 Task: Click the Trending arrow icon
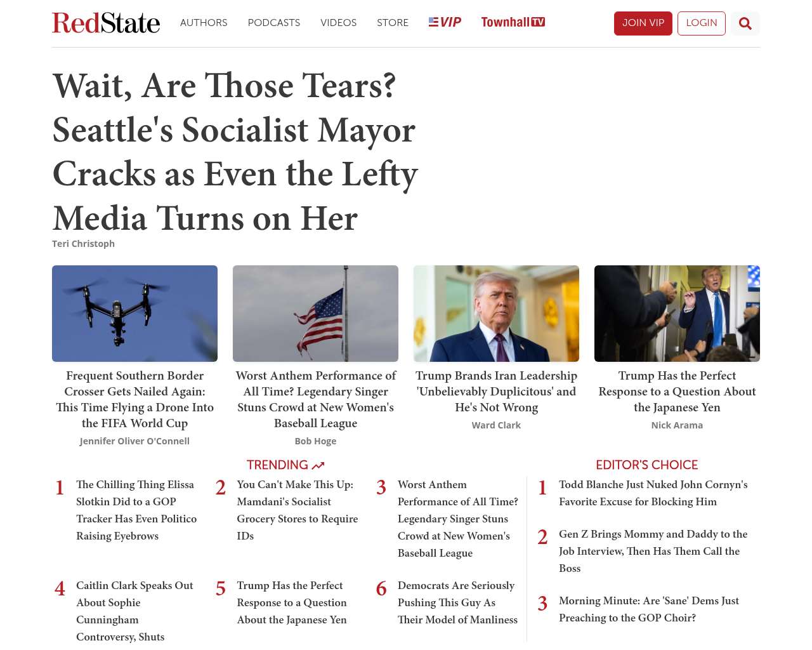pyautogui.click(x=318, y=466)
